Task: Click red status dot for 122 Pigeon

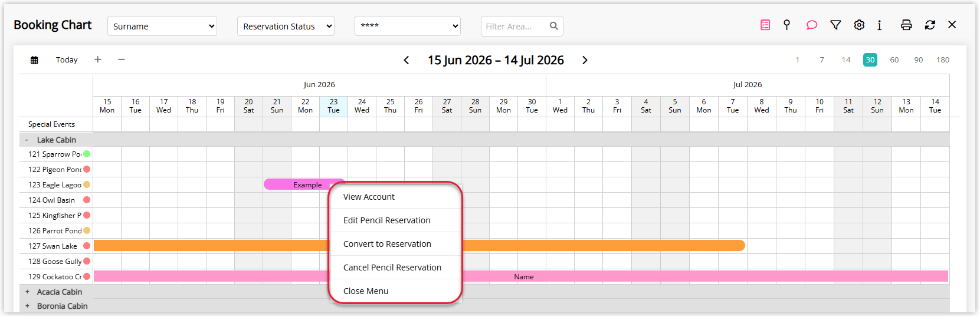Action: pos(87,169)
